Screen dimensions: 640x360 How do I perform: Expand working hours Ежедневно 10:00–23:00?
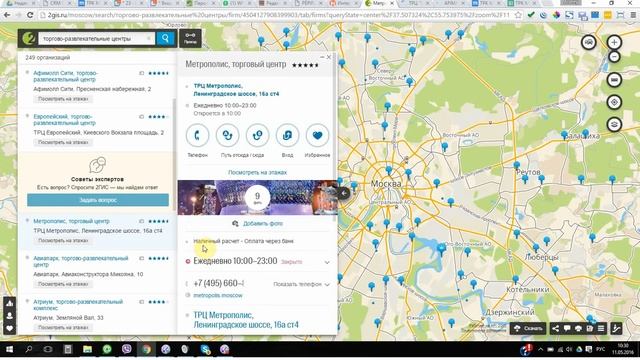327,262
